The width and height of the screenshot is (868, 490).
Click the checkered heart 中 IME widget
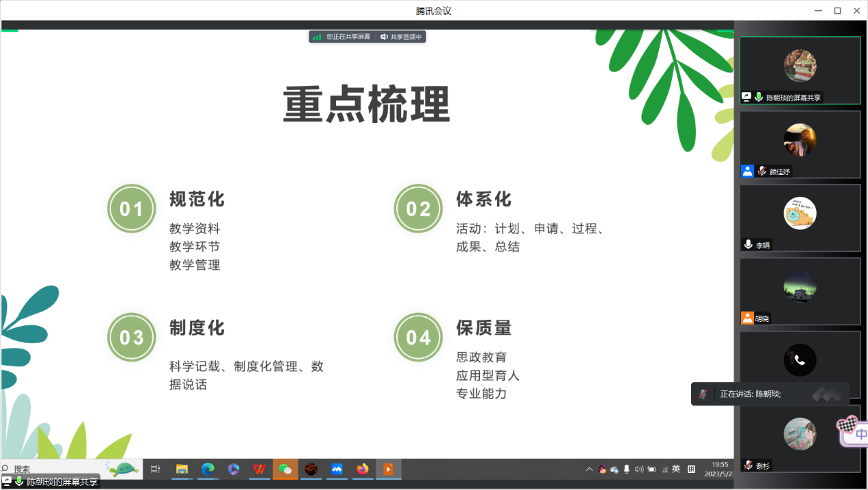click(x=852, y=431)
